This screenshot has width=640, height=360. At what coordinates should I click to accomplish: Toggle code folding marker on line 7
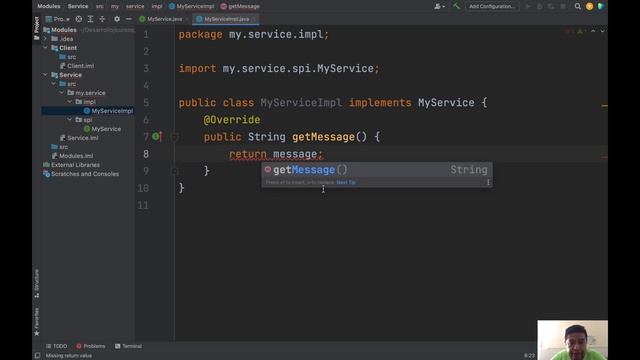pyautogui.click(x=174, y=137)
